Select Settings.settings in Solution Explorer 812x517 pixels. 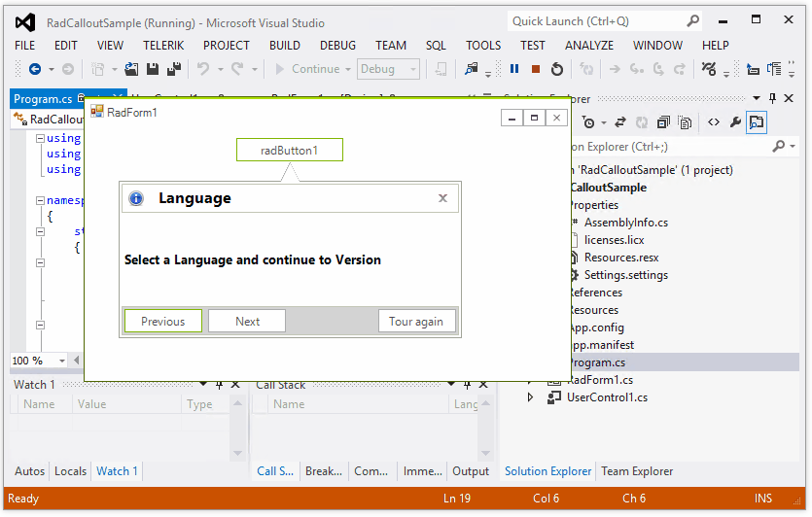coord(625,275)
